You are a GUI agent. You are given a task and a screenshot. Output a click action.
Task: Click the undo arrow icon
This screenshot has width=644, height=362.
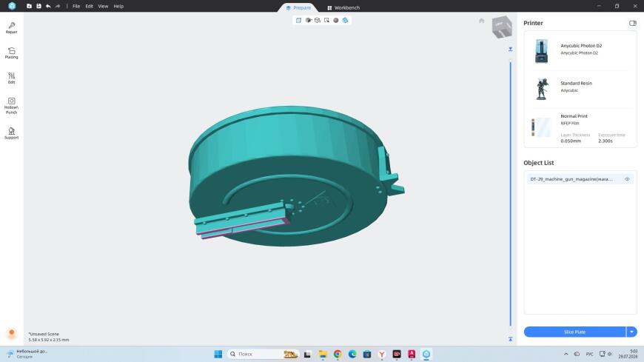pos(48,6)
